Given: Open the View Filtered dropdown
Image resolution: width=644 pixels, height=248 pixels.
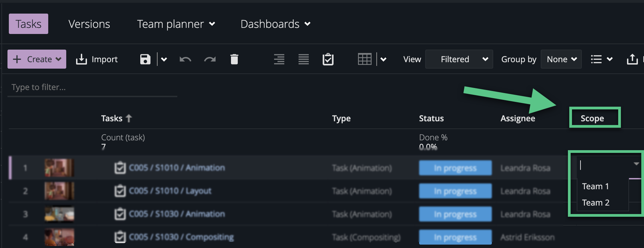Looking at the screenshot, I should point(459,59).
